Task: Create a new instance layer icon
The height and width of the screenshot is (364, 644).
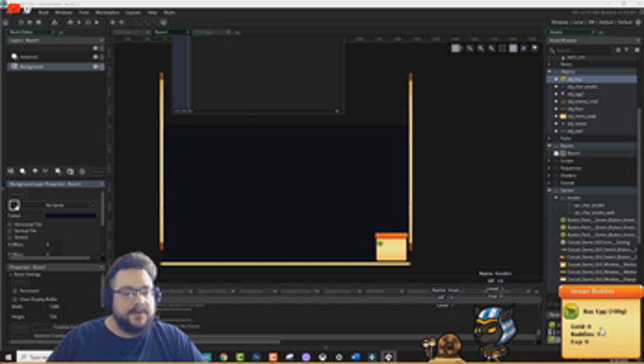Action: pyautogui.click(x=23, y=171)
